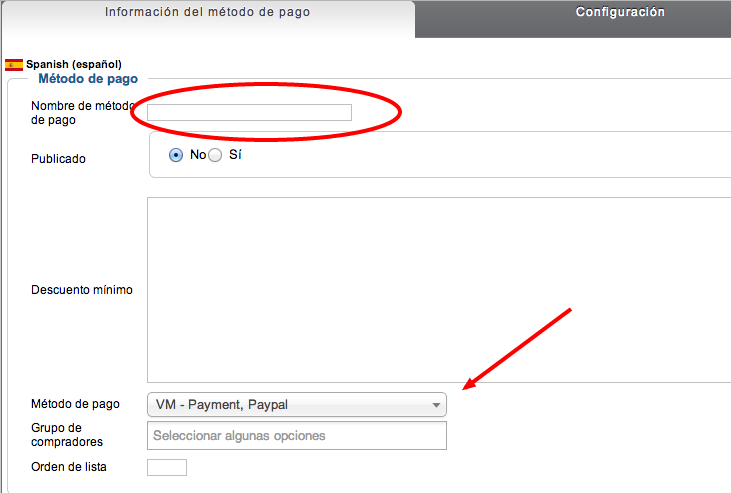This screenshot has height=493, width=731.
Task: Select the No radio button for Publicado
Action: [x=176, y=155]
